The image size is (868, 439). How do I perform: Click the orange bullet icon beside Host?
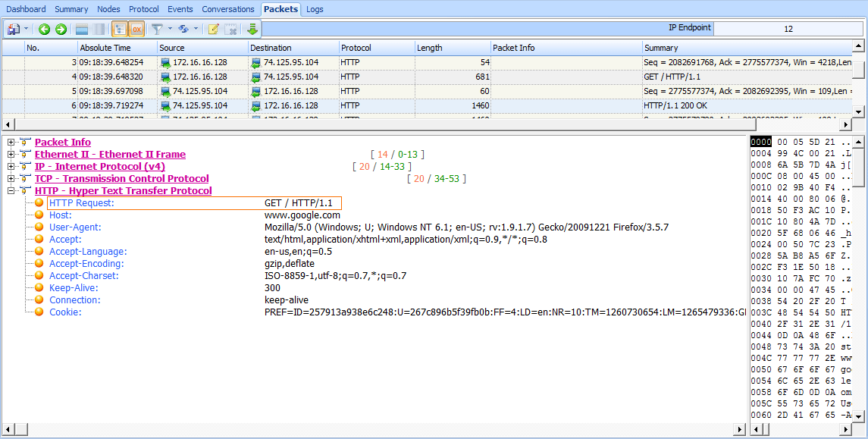pyautogui.click(x=39, y=215)
